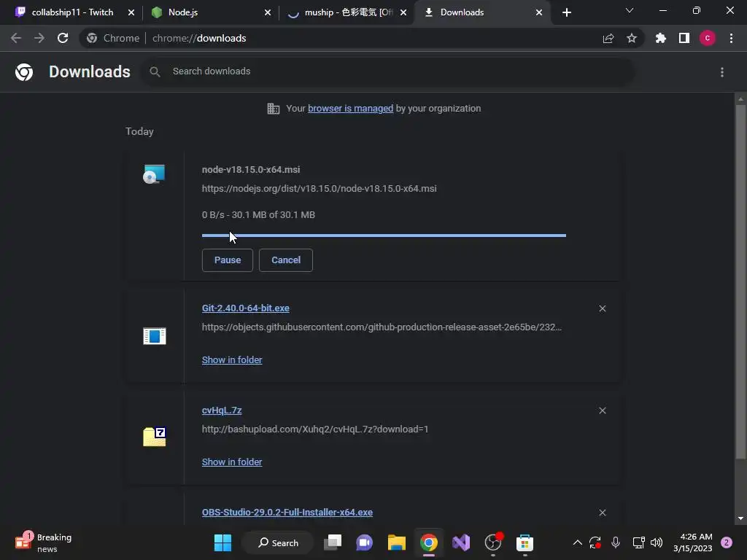Click the node download progress bar

pos(384,236)
